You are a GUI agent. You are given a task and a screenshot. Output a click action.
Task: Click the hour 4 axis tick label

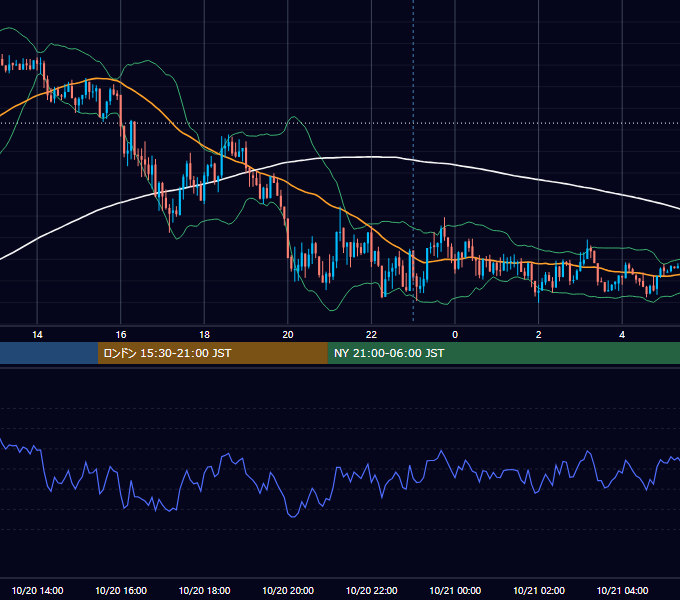622,335
